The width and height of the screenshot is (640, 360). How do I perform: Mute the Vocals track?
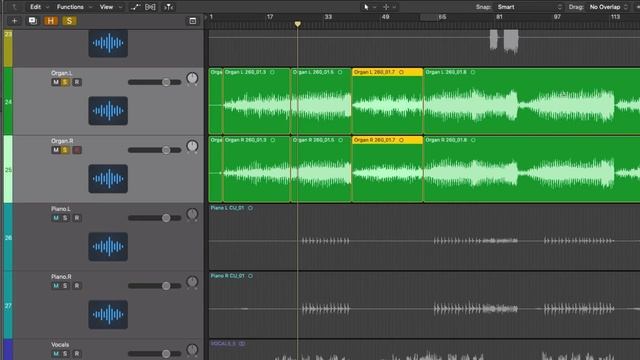point(56,353)
